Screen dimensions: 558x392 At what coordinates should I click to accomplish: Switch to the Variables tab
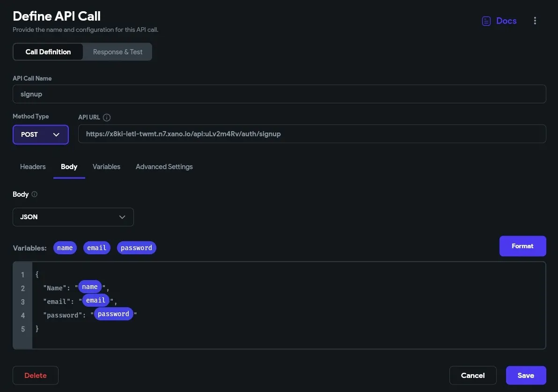pos(106,167)
